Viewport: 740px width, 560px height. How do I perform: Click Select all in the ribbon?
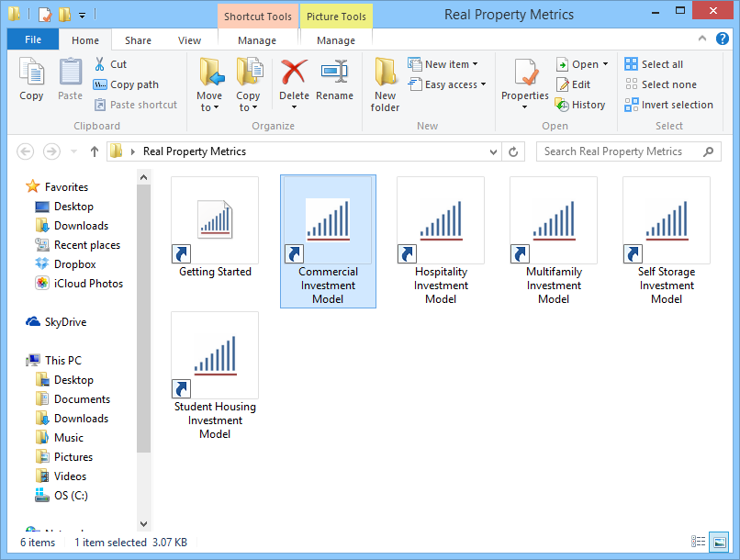654,64
